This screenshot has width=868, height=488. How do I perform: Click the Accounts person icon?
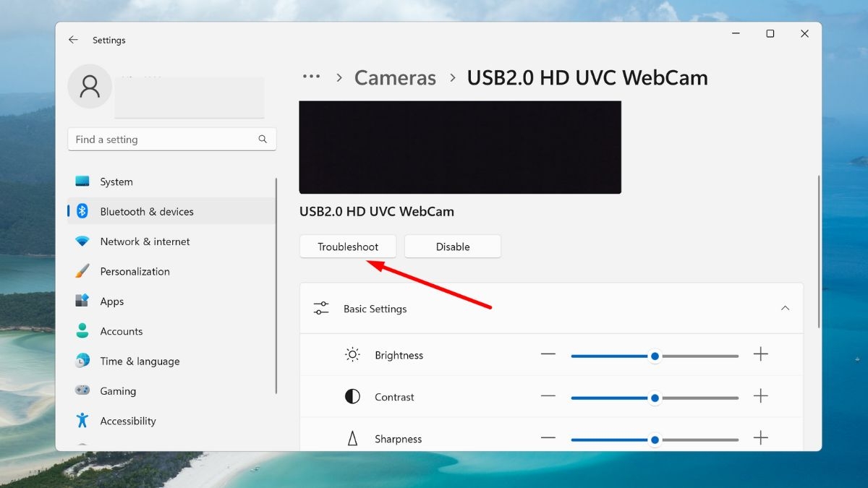click(82, 331)
